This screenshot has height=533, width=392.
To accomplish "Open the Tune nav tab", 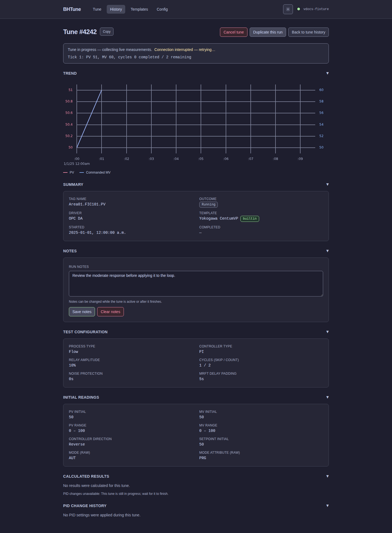I will [97, 9].
